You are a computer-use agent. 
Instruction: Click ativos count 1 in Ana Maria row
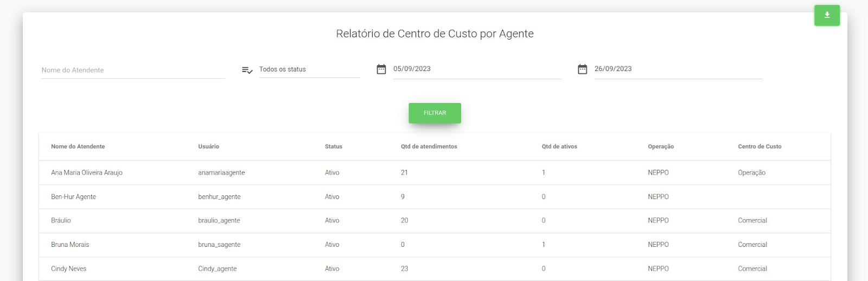pos(543,173)
